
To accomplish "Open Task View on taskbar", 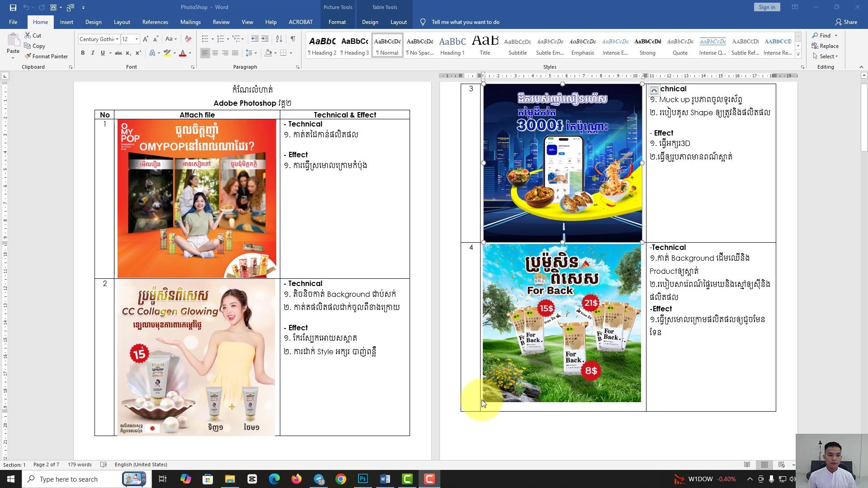I will pos(163,479).
